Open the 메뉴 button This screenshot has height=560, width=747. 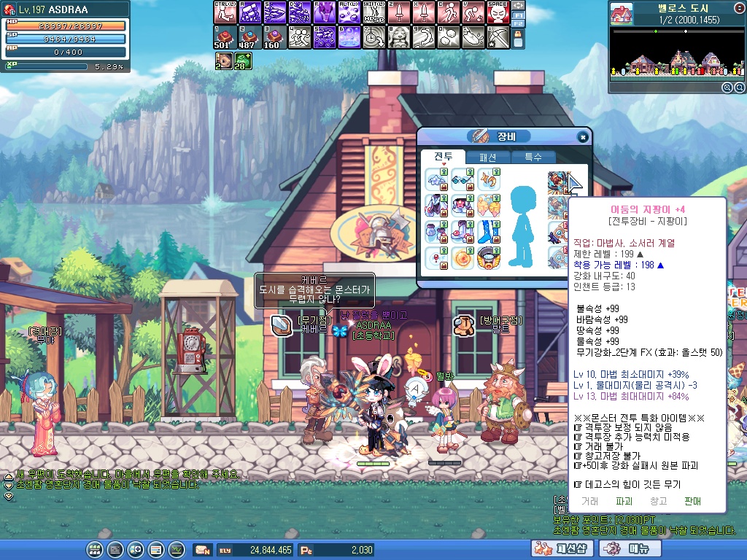point(630,549)
